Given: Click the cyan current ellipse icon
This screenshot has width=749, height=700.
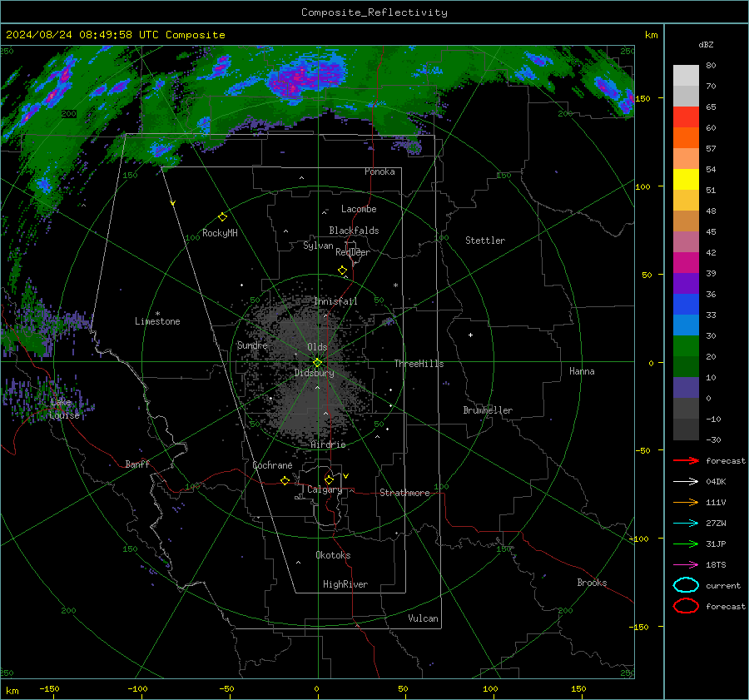Looking at the screenshot, I should click(686, 585).
